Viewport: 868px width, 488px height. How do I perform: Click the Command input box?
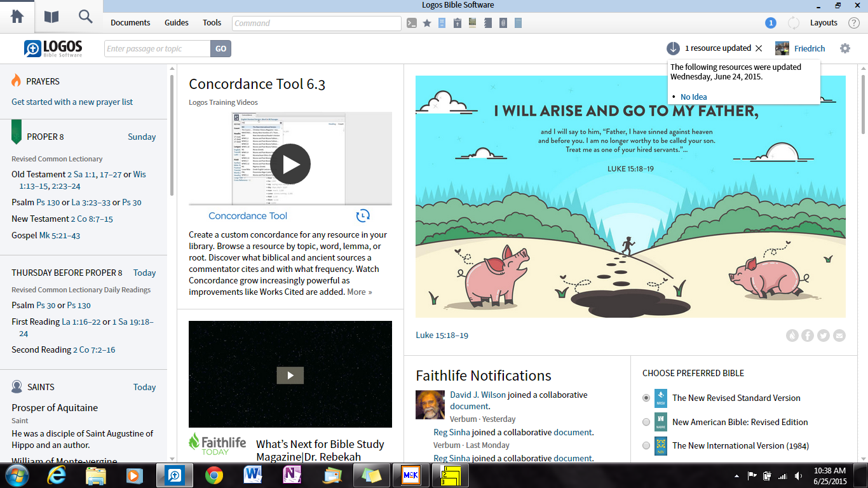[x=316, y=24]
